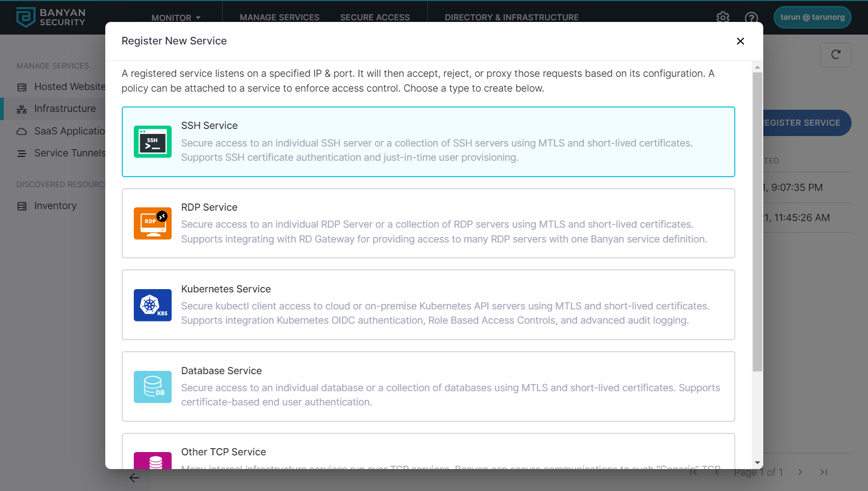
Task: Click the Database Service DB icon
Action: pos(152,387)
